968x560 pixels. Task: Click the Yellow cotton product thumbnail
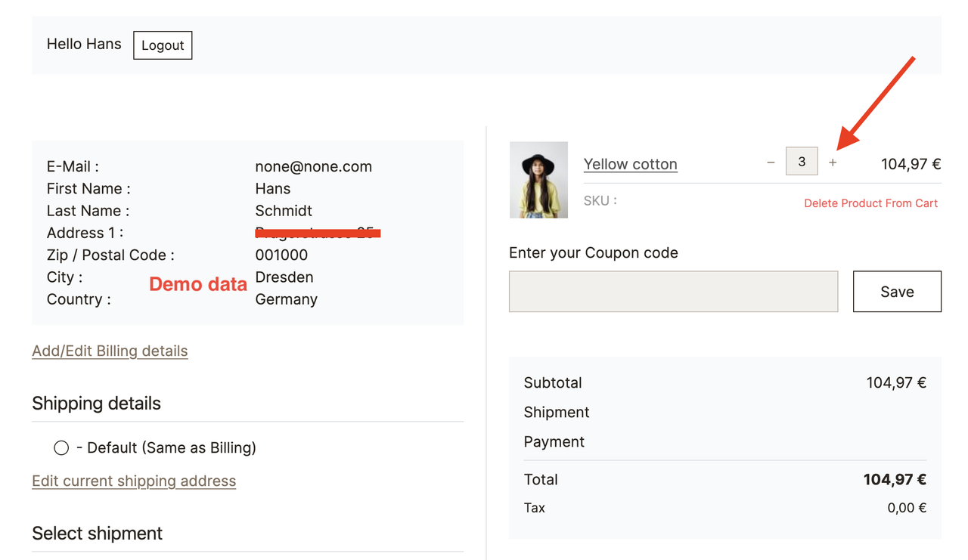(538, 180)
